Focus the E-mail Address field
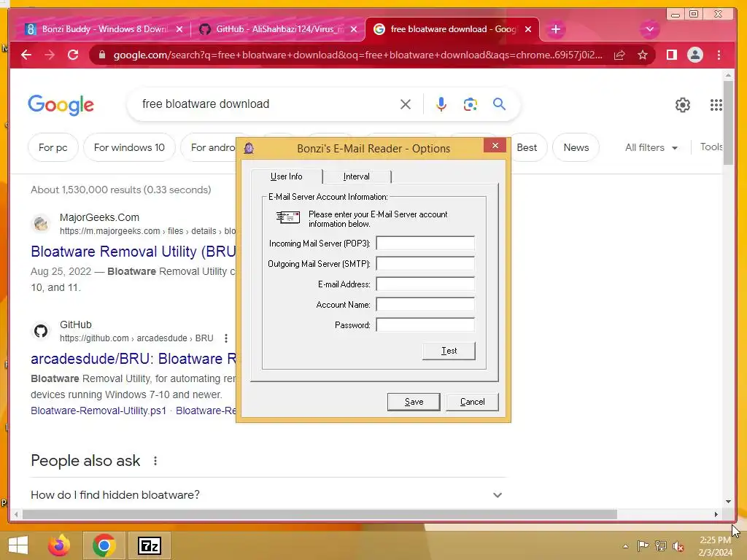Screen dimensions: 747x560 point(425,284)
